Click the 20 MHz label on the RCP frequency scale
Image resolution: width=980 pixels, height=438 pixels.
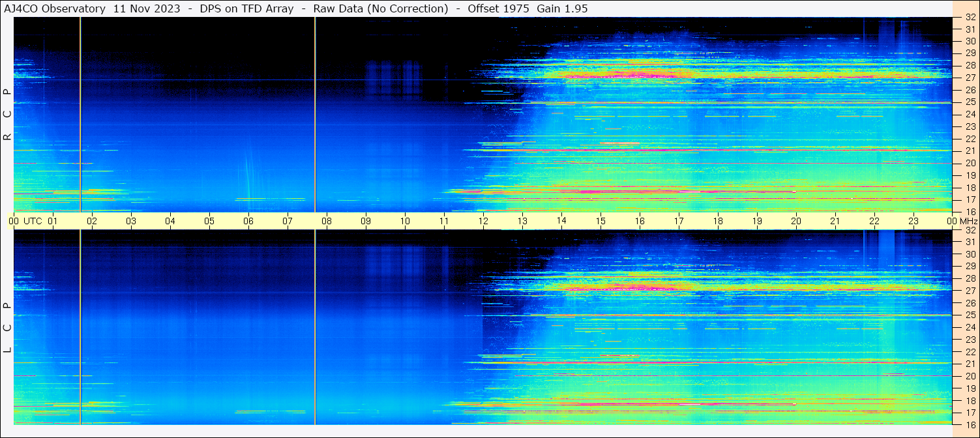click(970, 163)
